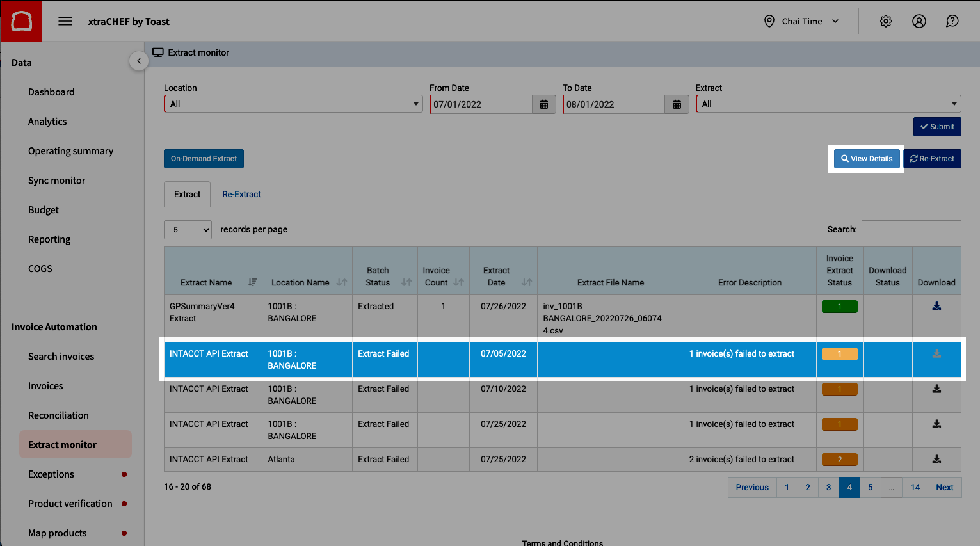Switch to the Re-Extract tab
Image resolution: width=980 pixels, height=546 pixels.
241,195
